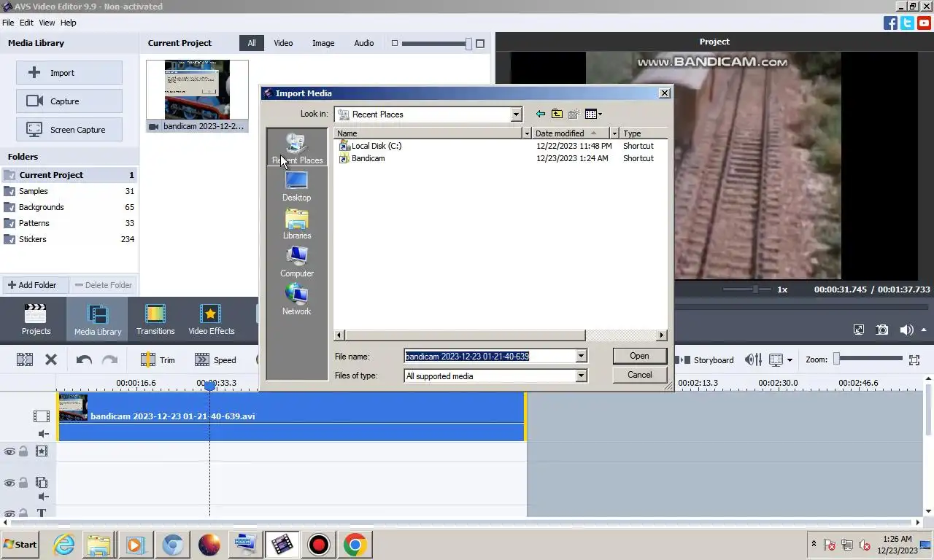This screenshot has width=934, height=560.
Task: Open the Trim tool
Action: [x=158, y=359]
